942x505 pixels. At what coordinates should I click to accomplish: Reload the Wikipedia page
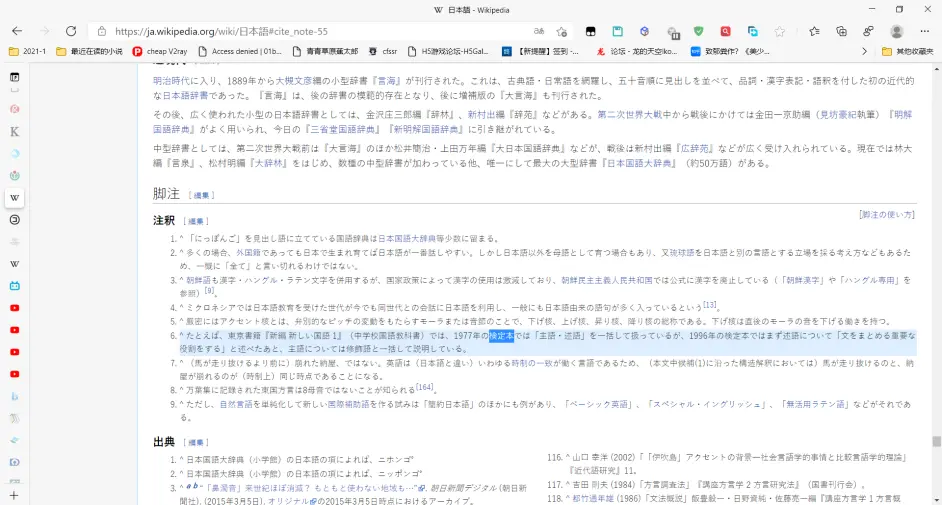point(71,31)
